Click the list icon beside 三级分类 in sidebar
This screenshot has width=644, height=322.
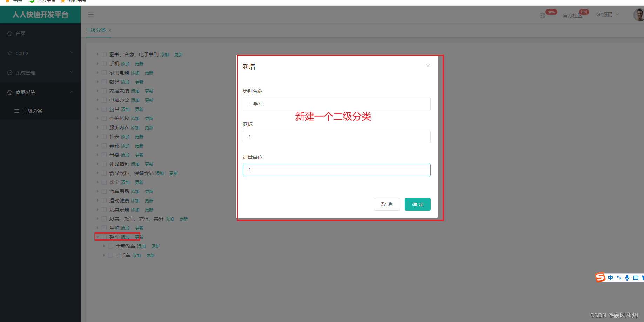[x=17, y=111]
